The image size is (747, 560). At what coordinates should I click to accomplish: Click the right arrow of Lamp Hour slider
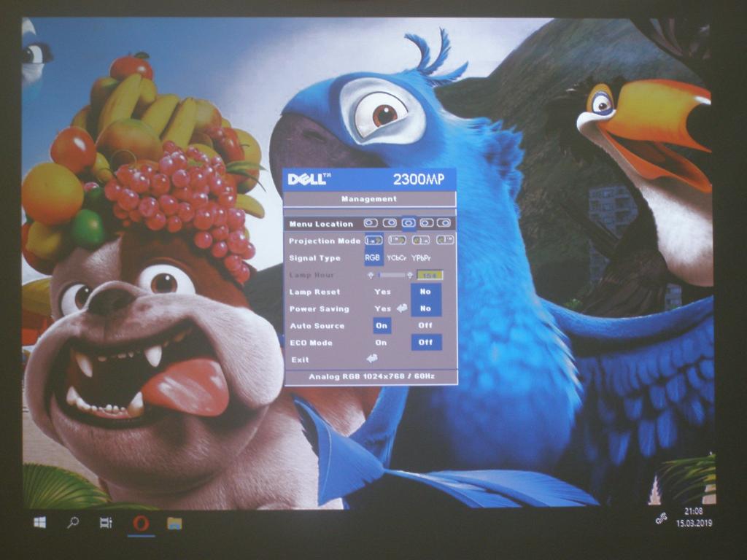click(410, 275)
